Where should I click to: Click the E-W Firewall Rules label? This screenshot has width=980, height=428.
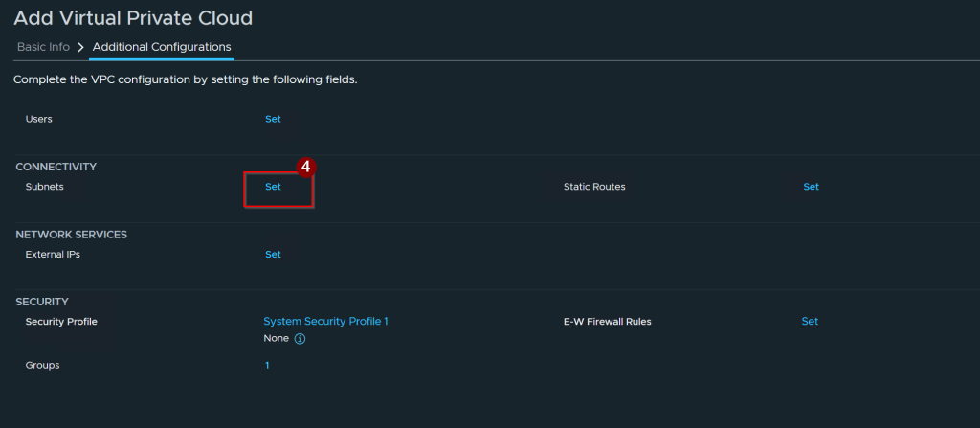point(608,322)
